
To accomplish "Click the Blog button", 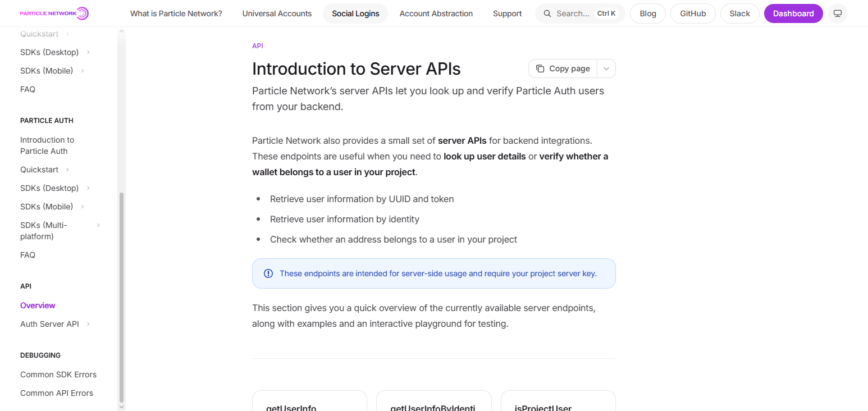I will (x=648, y=13).
